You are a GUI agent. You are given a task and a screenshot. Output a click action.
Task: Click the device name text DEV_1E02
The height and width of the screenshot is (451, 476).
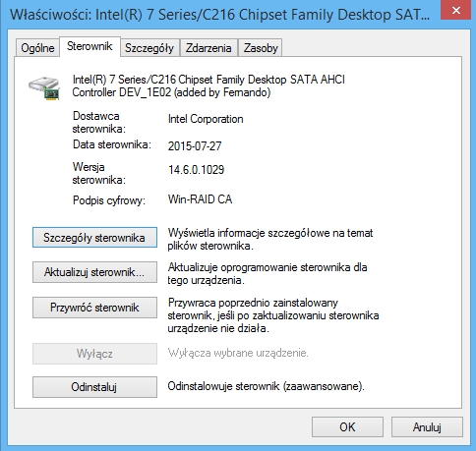click(146, 92)
